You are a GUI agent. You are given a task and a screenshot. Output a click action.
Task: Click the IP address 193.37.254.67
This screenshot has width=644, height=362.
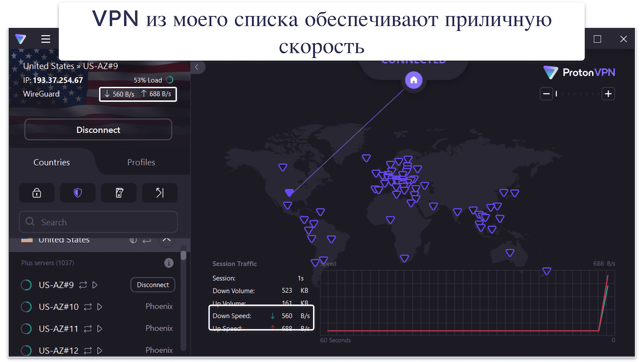click(x=57, y=80)
